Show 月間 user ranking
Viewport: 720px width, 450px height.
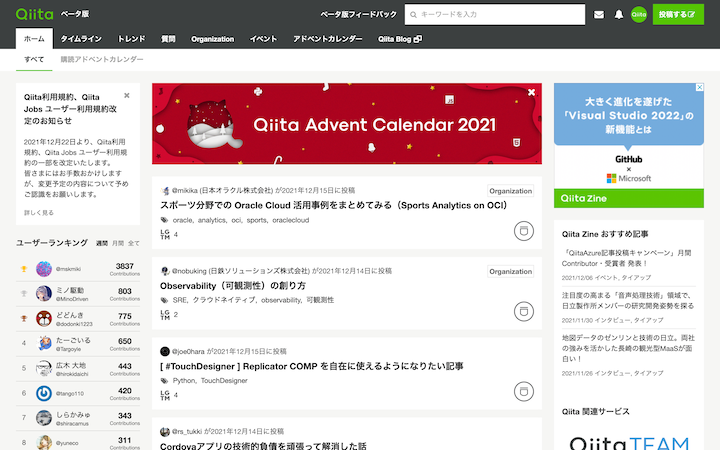point(118,243)
